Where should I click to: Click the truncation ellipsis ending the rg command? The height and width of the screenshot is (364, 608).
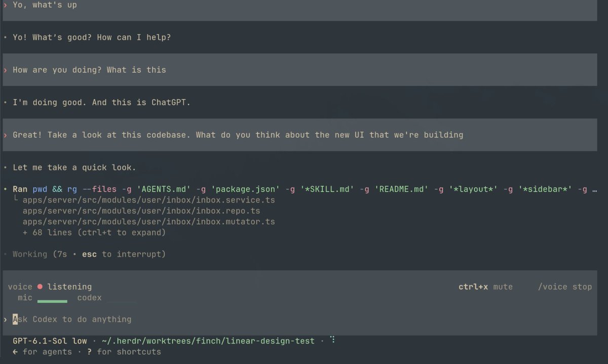point(594,190)
